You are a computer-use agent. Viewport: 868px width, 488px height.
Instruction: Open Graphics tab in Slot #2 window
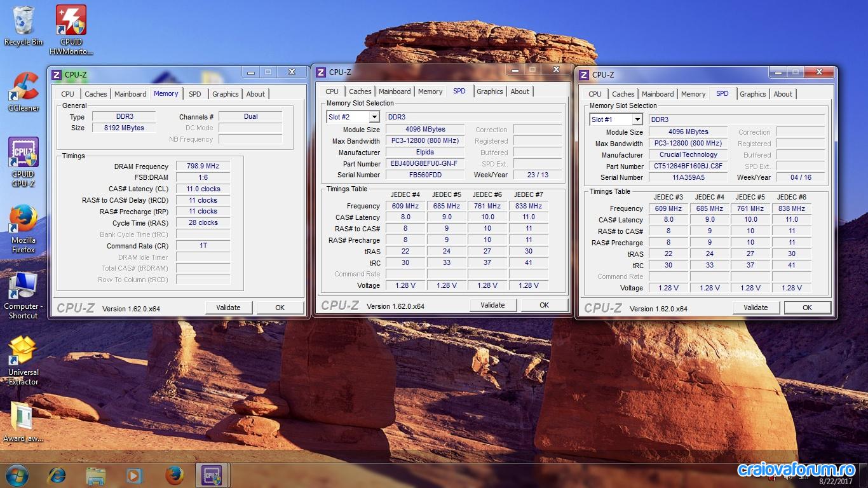pyautogui.click(x=490, y=91)
